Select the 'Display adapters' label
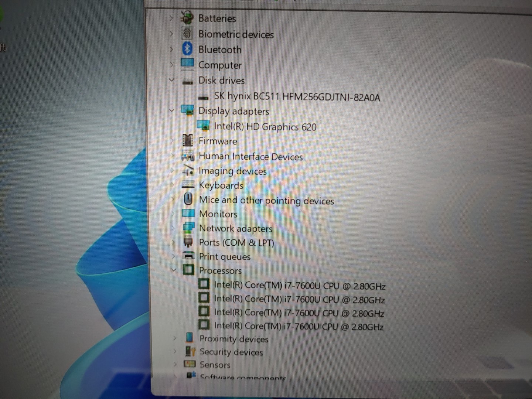 click(234, 111)
